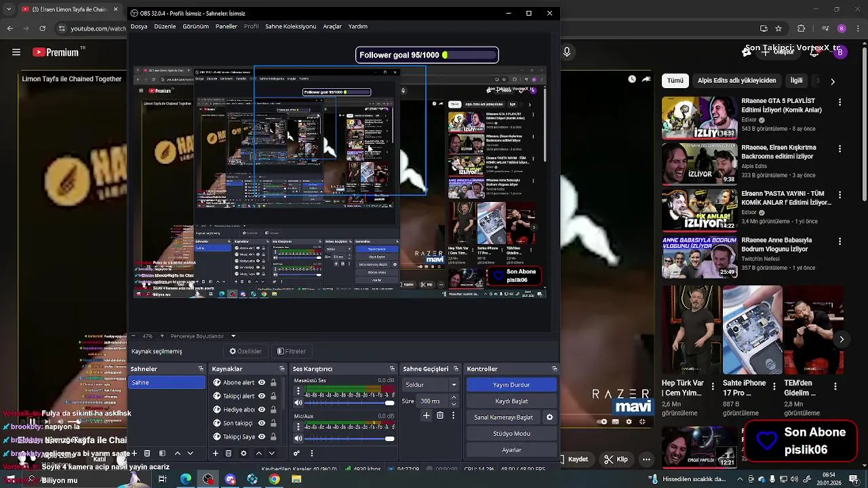Lock toggle for Abone alert source

[273, 382]
